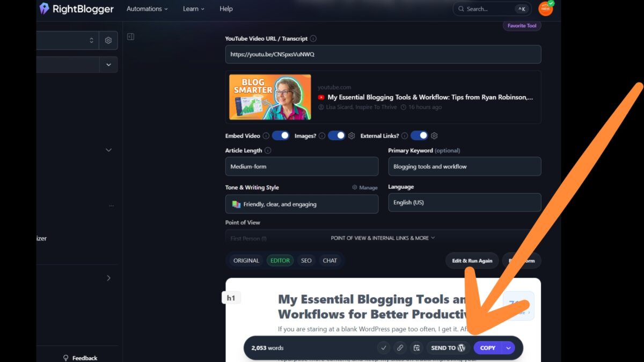The height and width of the screenshot is (362, 644).
Task: Open the arrow dropdown beside COPY
Action: click(508, 348)
